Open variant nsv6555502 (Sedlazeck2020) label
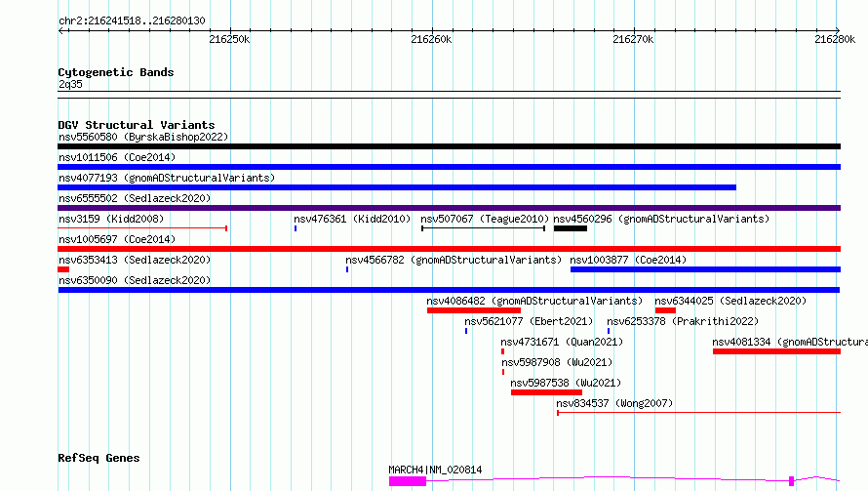Image resolution: width=868 pixels, height=491 pixels. tap(135, 198)
